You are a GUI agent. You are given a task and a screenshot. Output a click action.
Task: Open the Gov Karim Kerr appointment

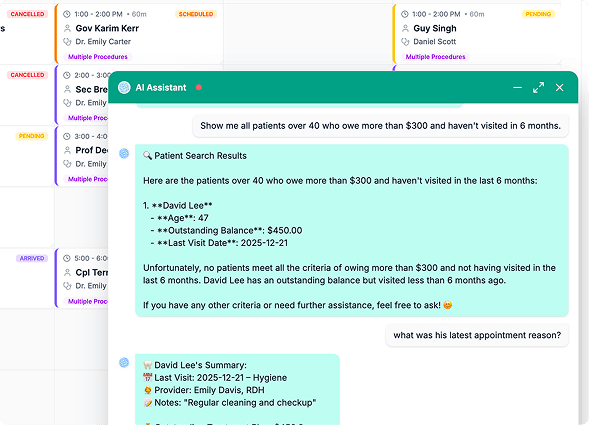[x=139, y=34]
